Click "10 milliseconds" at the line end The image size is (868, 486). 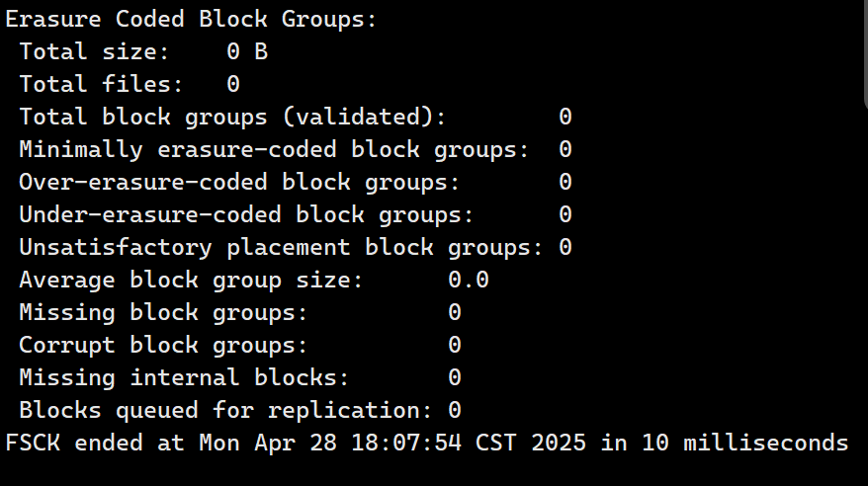744,443
